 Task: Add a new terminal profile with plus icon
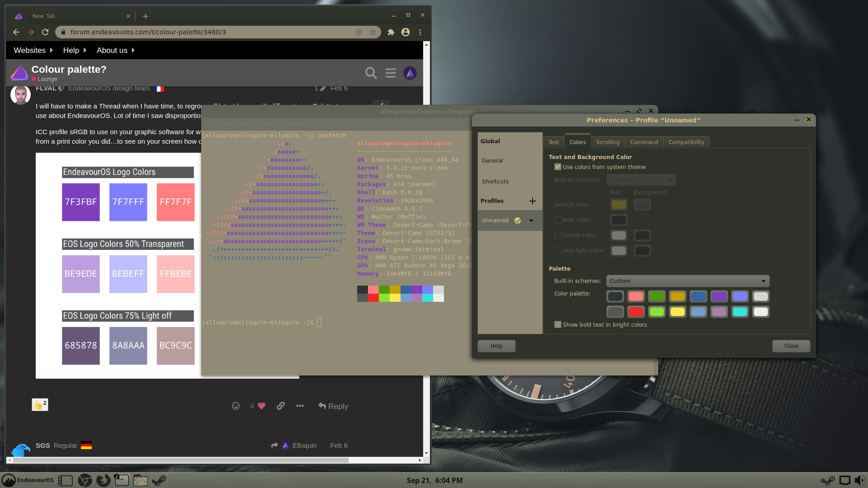point(532,201)
